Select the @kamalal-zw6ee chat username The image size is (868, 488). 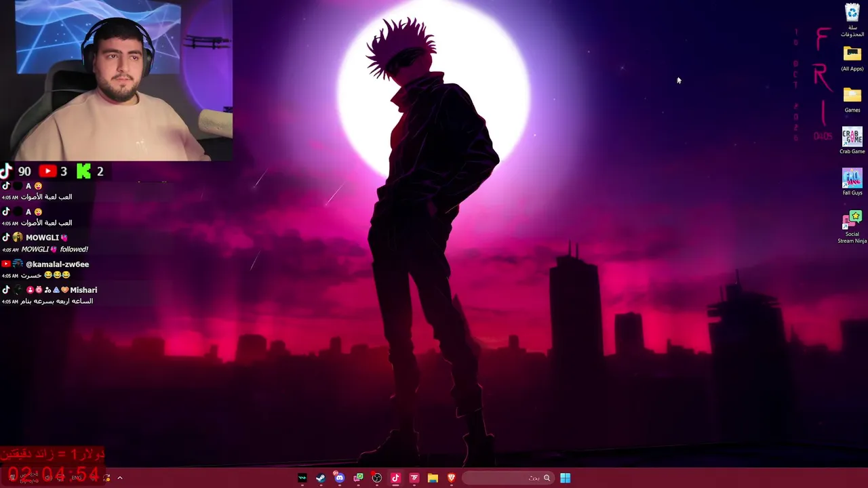(57, 264)
